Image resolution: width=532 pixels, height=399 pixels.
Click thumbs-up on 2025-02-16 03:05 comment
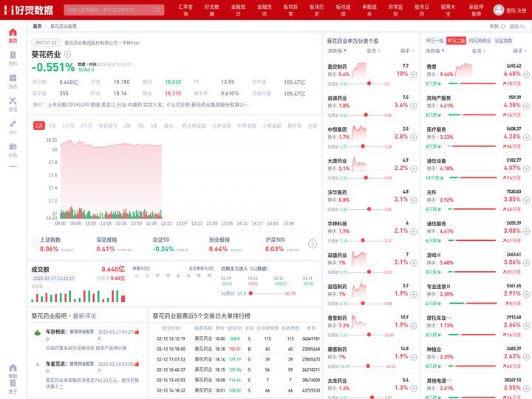[137, 364]
